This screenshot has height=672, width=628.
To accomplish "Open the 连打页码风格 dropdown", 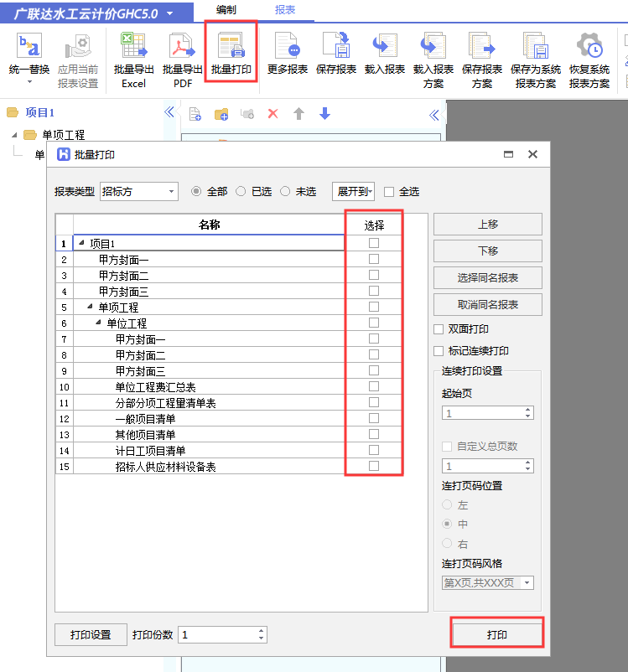I will [488, 583].
